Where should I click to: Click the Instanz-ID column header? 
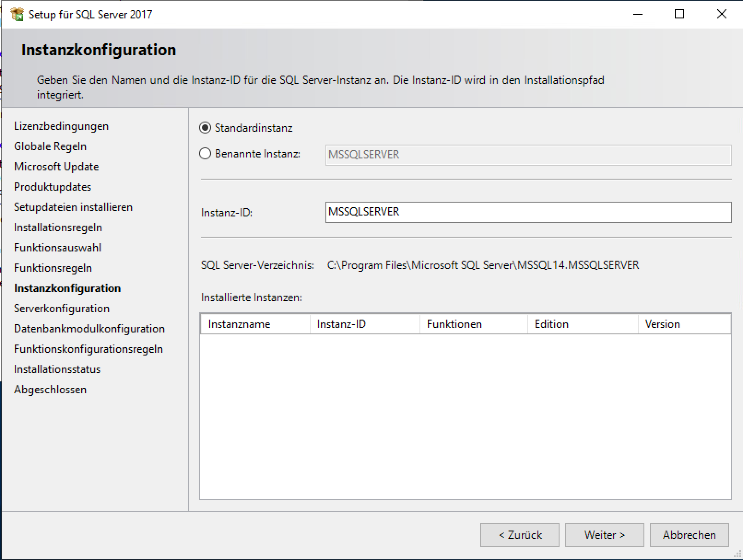364,324
